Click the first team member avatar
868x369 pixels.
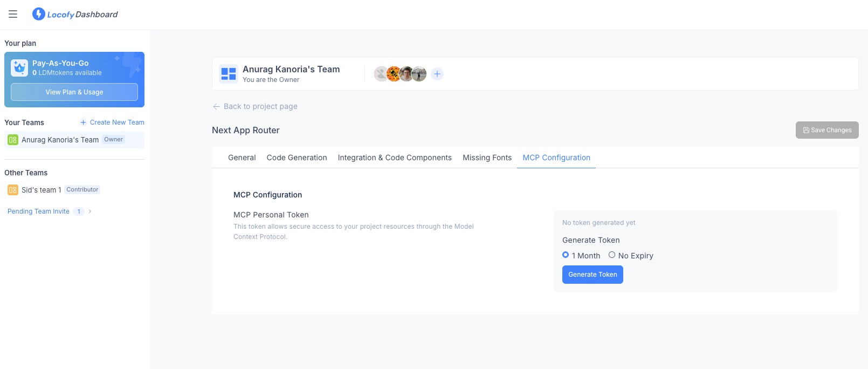point(381,74)
